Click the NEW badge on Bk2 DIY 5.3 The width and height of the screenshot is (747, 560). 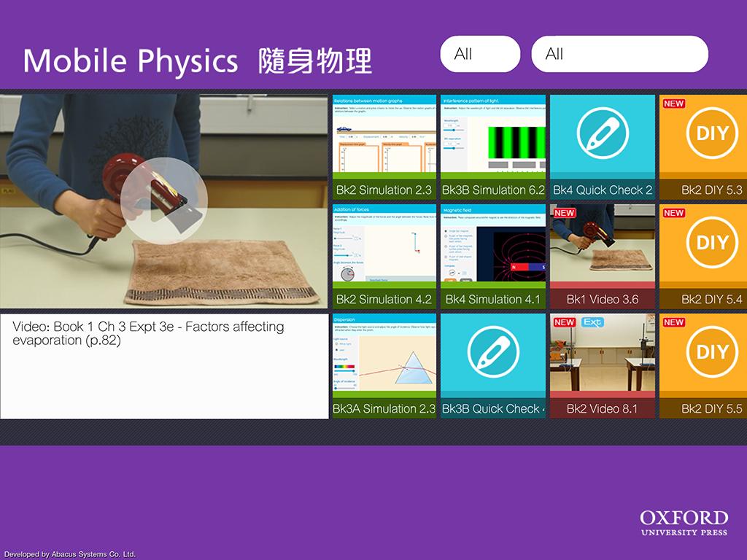673,104
